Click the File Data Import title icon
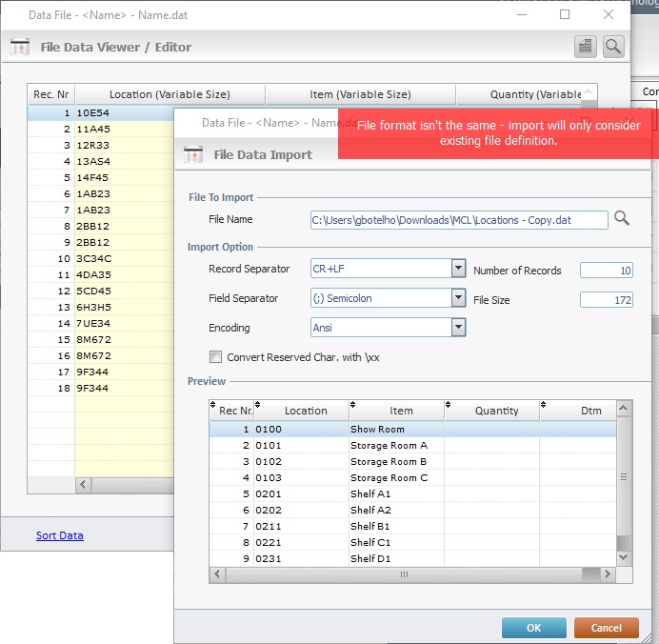The width and height of the screenshot is (659, 644). point(193,154)
